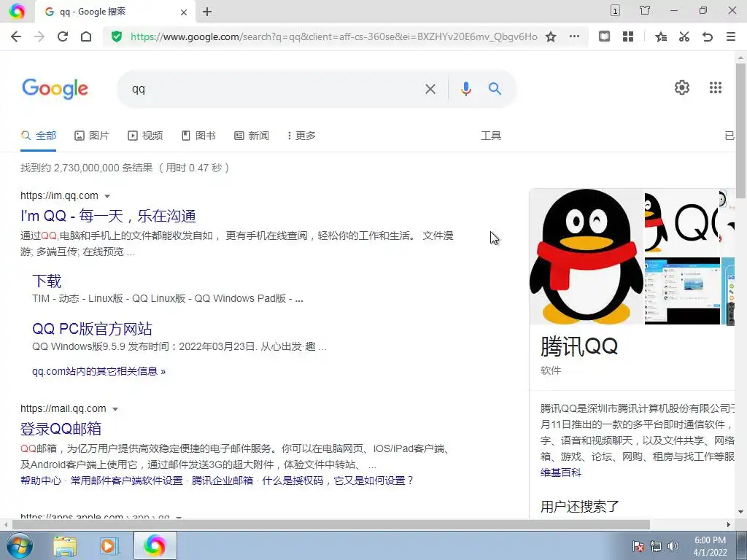Open a new tab with plus button
The width and height of the screenshot is (747, 560).
(x=206, y=12)
